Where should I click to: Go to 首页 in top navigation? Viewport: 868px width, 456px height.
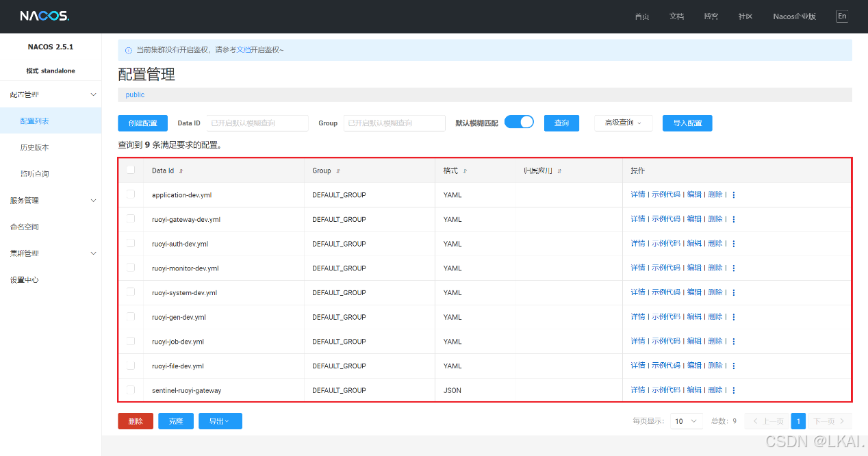click(641, 16)
